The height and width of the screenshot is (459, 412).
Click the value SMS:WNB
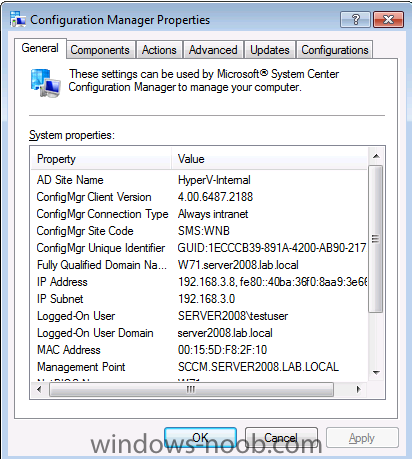pyautogui.click(x=204, y=231)
